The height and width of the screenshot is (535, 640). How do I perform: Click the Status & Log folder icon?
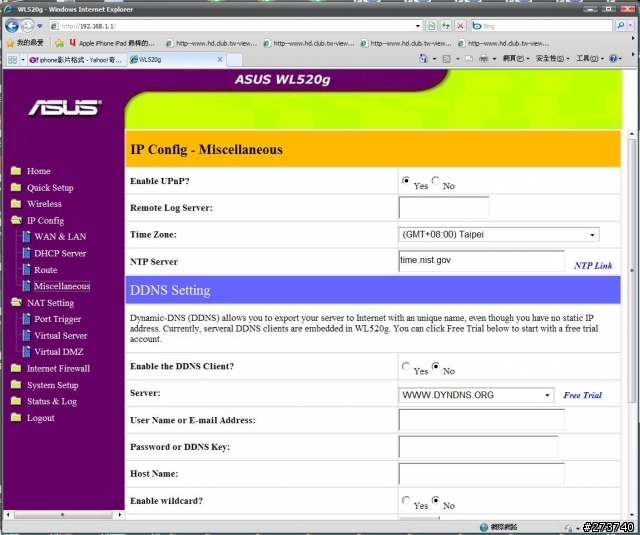click(16, 401)
